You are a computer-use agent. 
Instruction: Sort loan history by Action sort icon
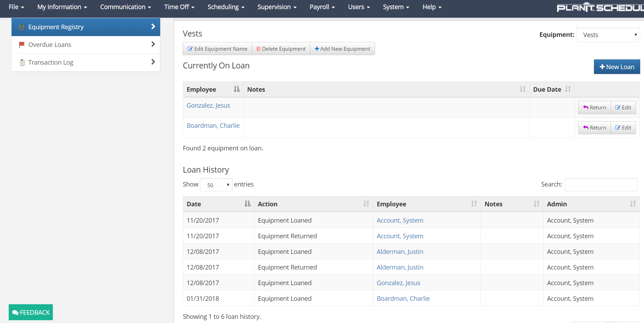pyautogui.click(x=366, y=204)
